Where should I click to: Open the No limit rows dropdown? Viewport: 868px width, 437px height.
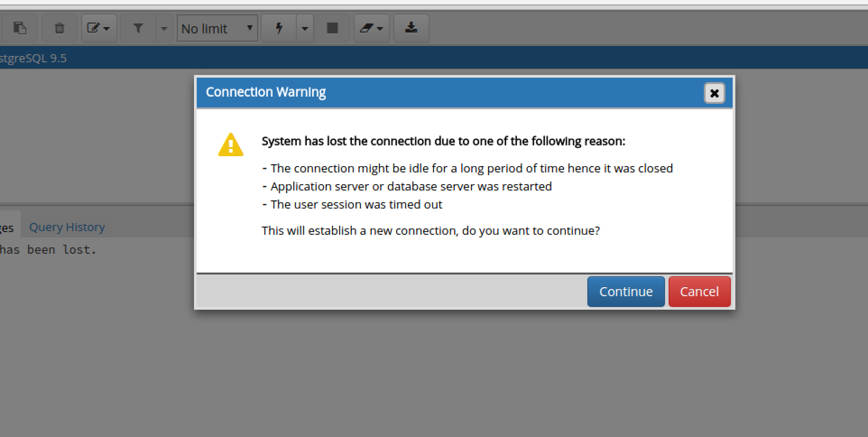click(x=217, y=28)
